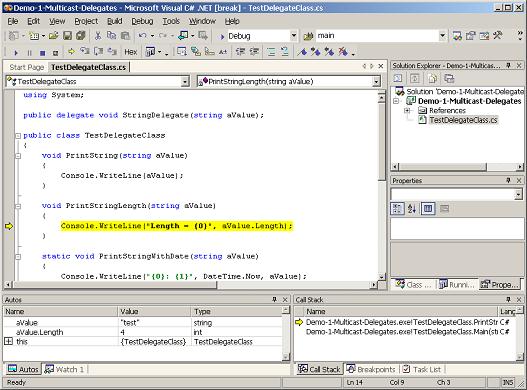Open the Properties Window toolbar icon
The image size is (527, 390).
pos(471,36)
